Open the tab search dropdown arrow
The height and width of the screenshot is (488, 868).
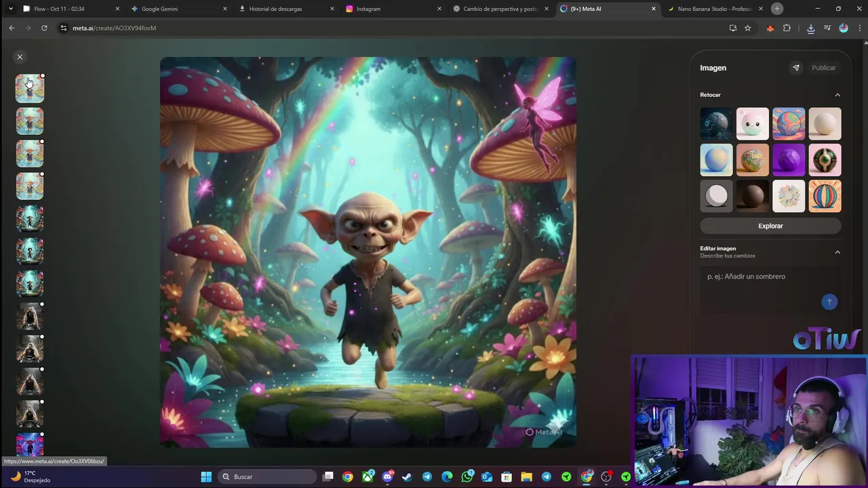pyautogui.click(x=10, y=9)
